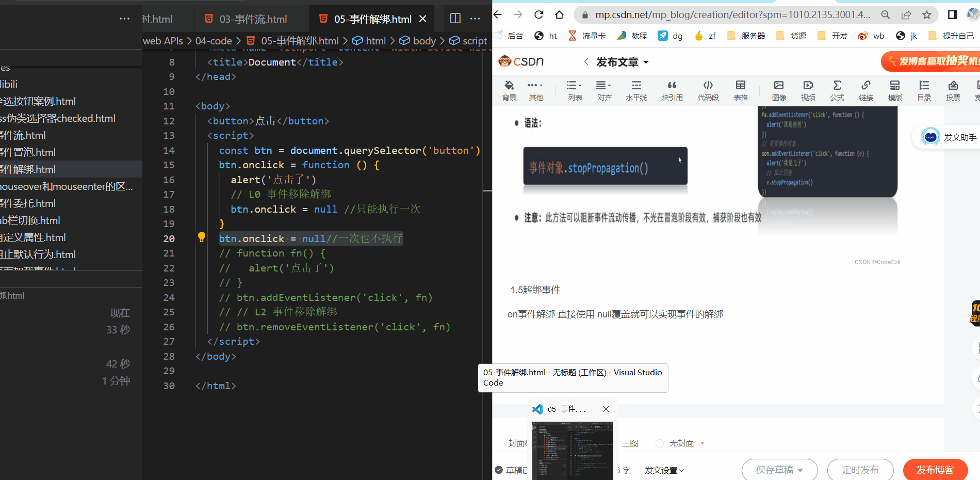Open the 流量卡 bookmark

[587, 36]
